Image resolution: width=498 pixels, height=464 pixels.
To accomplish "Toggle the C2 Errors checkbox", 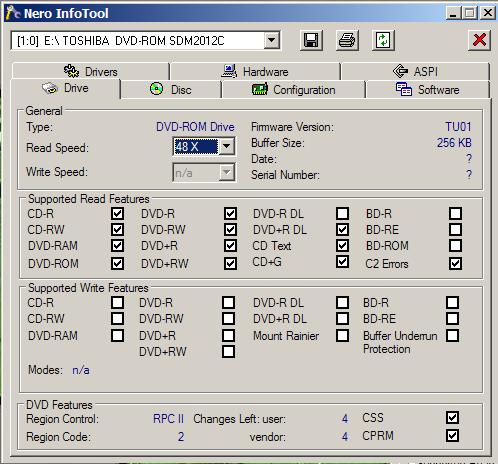I will coord(455,263).
